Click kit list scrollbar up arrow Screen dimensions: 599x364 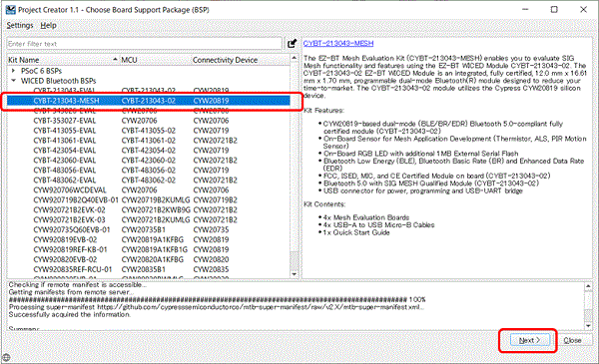pyautogui.click(x=295, y=58)
